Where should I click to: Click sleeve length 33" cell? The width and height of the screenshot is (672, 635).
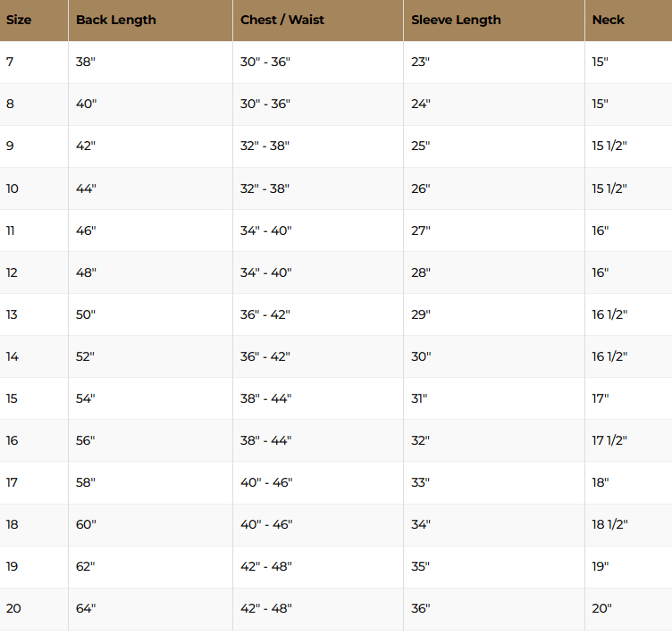(494, 482)
